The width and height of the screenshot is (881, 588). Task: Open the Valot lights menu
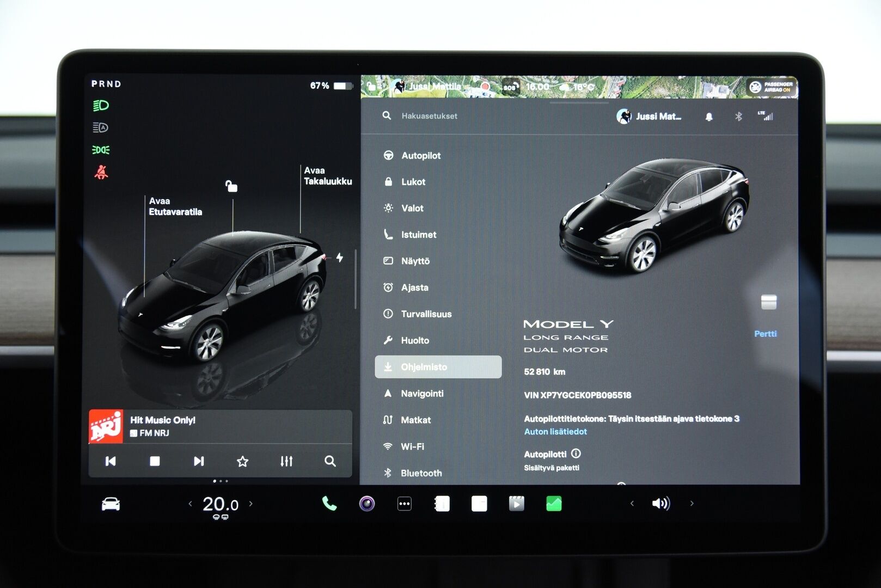[403, 208]
